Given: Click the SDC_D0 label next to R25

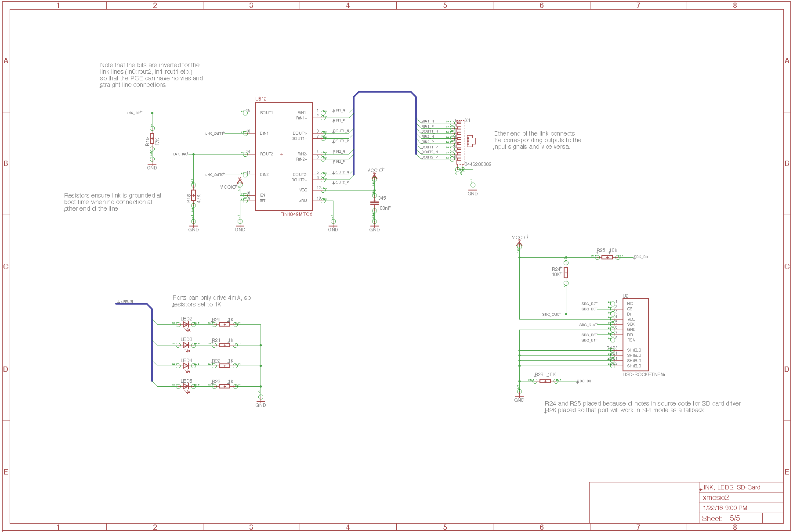Looking at the screenshot, I should tap(641, 257).
